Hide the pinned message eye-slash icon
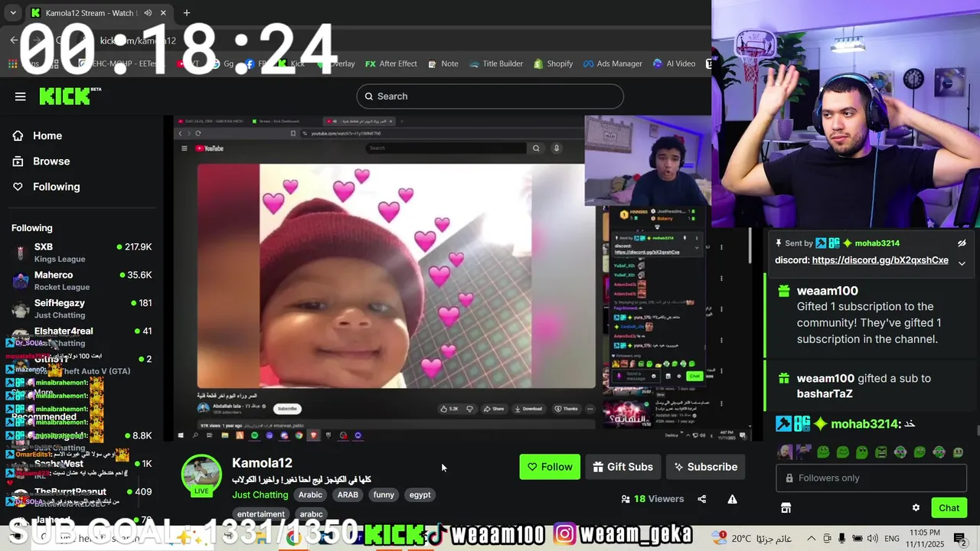Image resolution: width=980 pixels, height=551 pixels. (x=962, y=243)
